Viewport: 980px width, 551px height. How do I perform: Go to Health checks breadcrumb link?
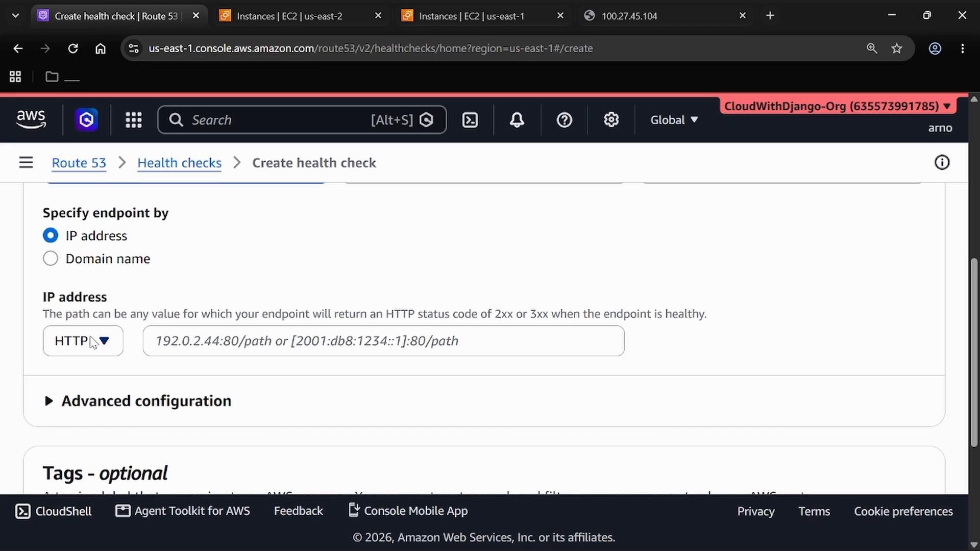click(x=180, y=163)
